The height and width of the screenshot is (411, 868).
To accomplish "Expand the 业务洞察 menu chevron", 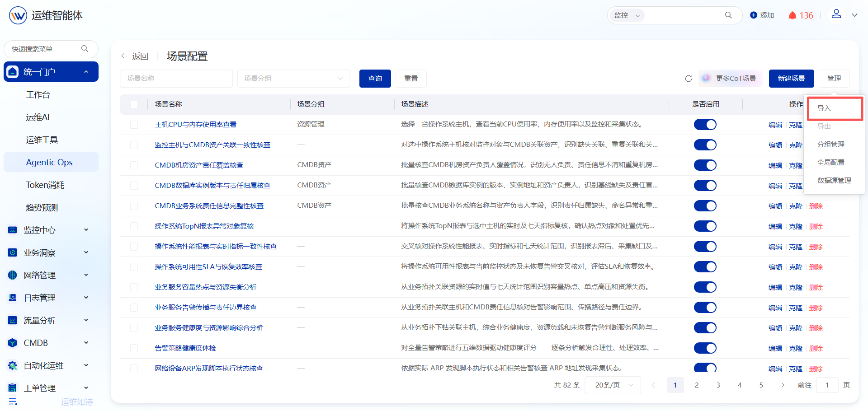I will (86, 252).
